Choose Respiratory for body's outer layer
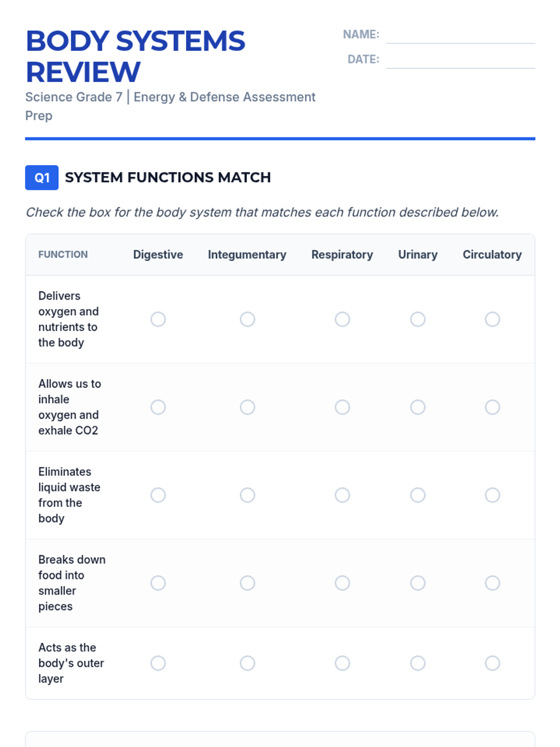560x747 pixels. [342, 663]
